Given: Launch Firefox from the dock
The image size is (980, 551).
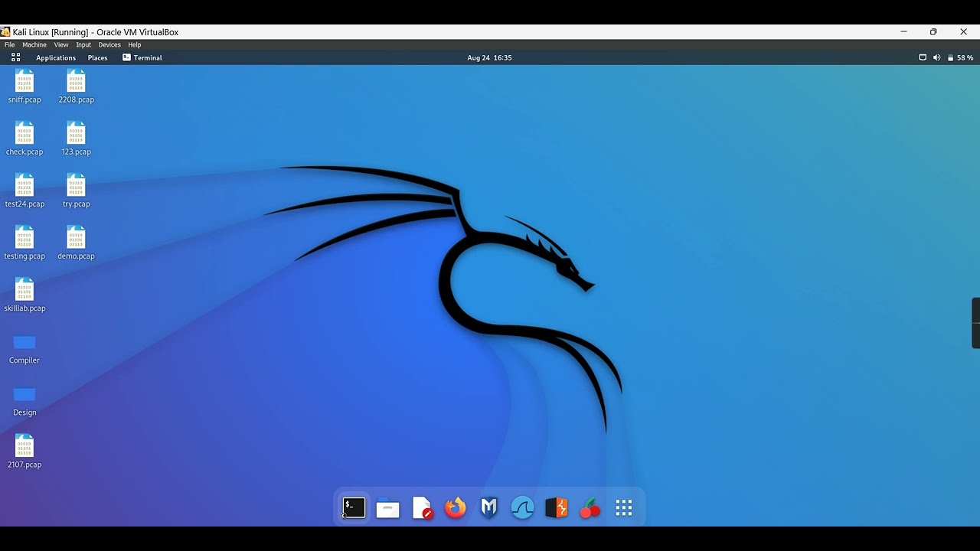Looking at the screenshot, I should tap(456, 508).
